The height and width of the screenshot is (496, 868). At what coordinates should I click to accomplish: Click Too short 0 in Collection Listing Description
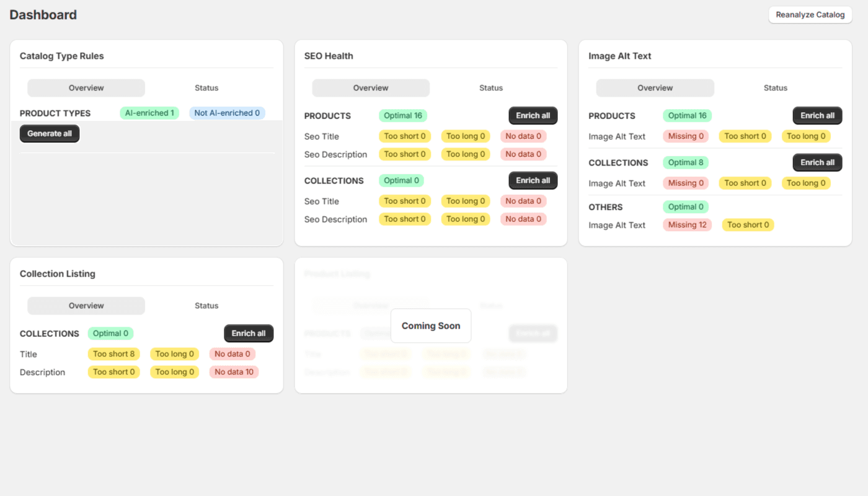114,372
